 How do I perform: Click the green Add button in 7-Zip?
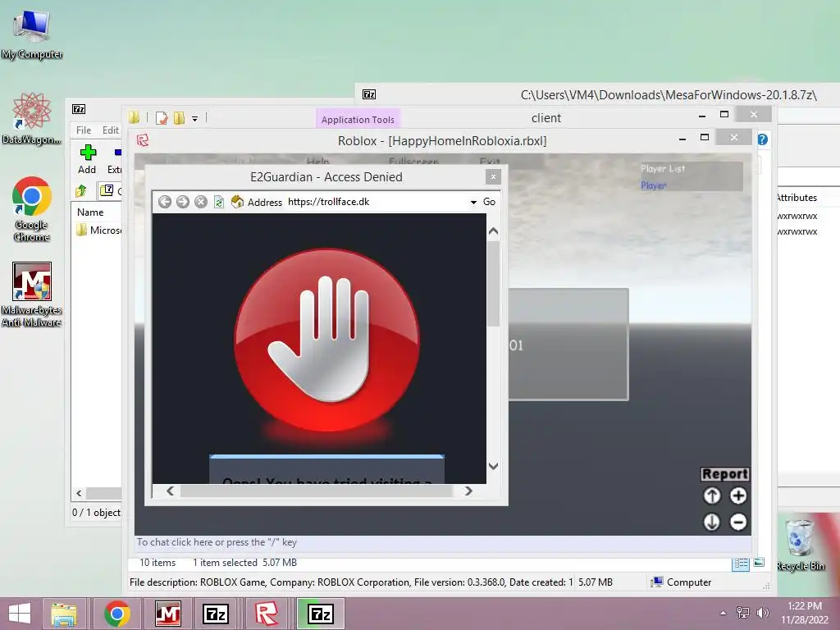[87, 159]
